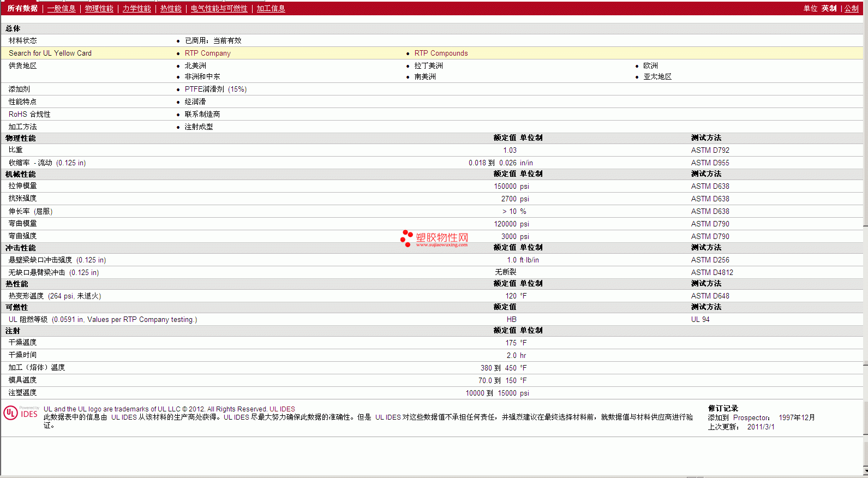Click Search for UL Yellow Card label
This screenshot has height=478, width=868.
[x=50, y=53]
